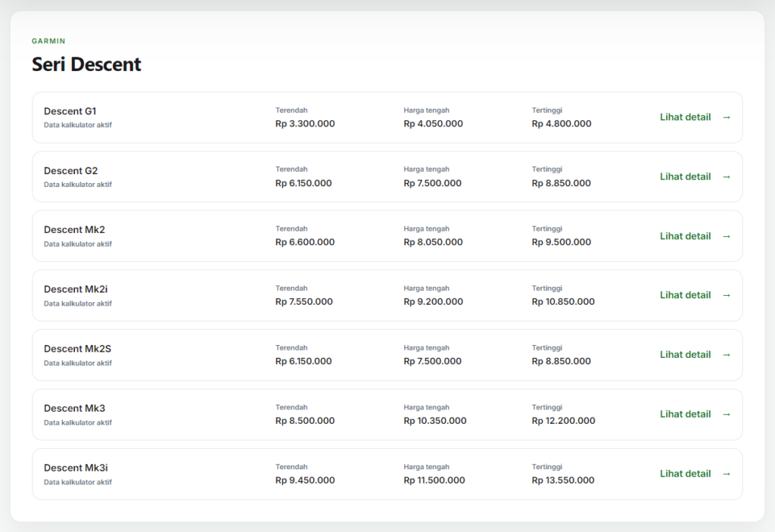
Task: Click lowest price Rp 7.550.000
Action: [304, 302]
